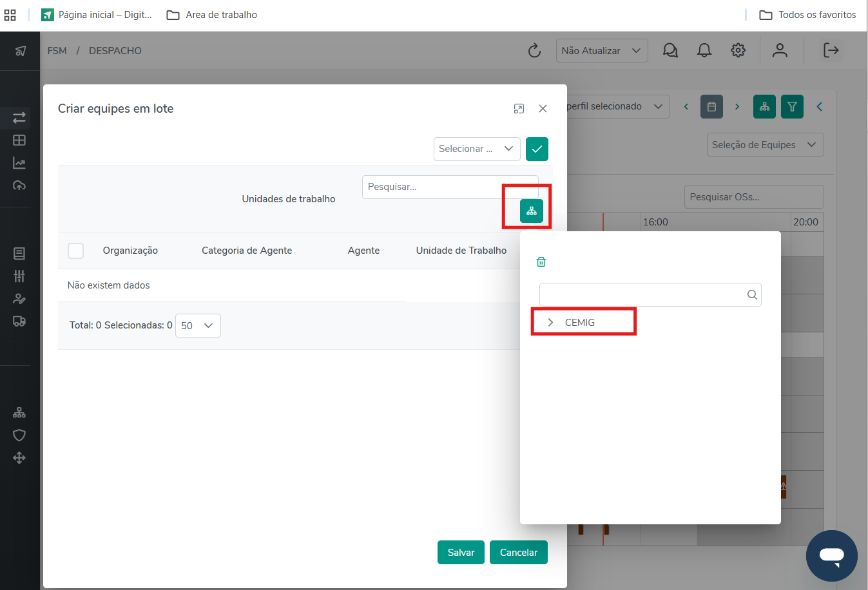The height and width of the screenshot is (590, 868).
Task: Open the notifications bell
Action: (704, 50)
